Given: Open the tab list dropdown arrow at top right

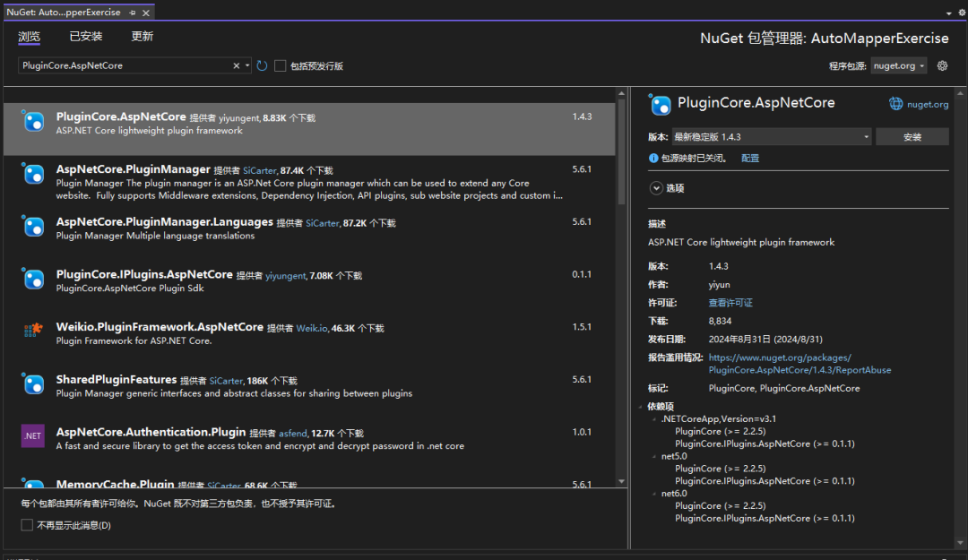Looking at the screenshot, I should [x=949, y=13].
